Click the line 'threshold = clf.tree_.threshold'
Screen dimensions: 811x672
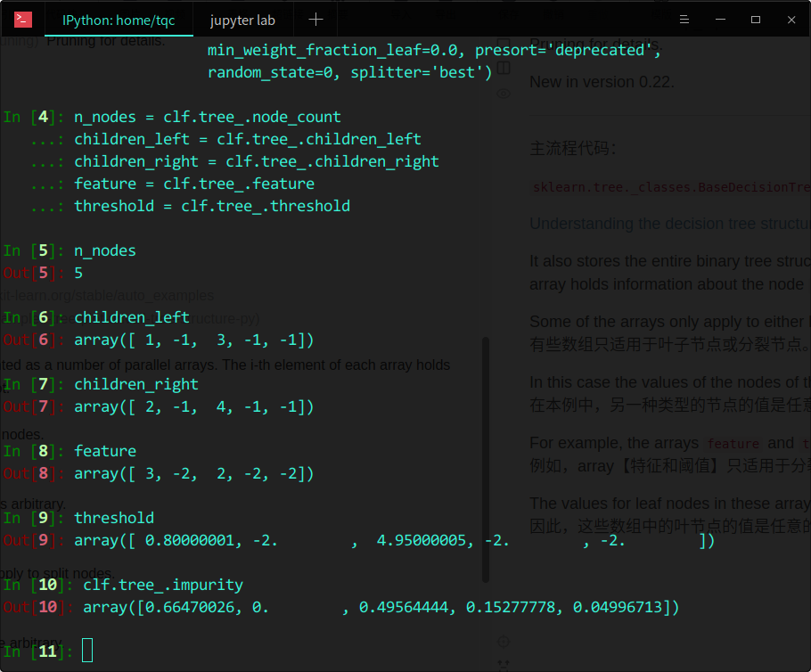(x=212, y=206)
